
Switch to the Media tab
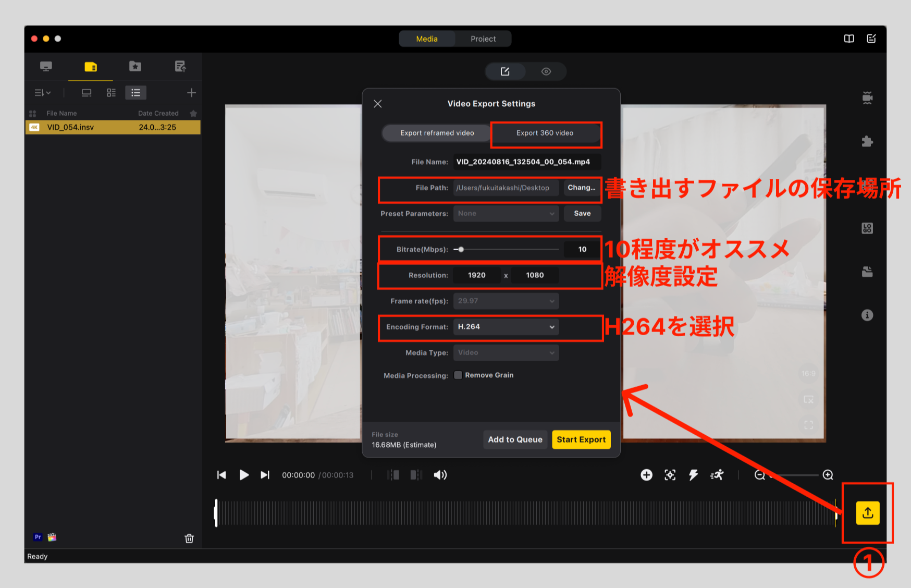pos(427,39)
